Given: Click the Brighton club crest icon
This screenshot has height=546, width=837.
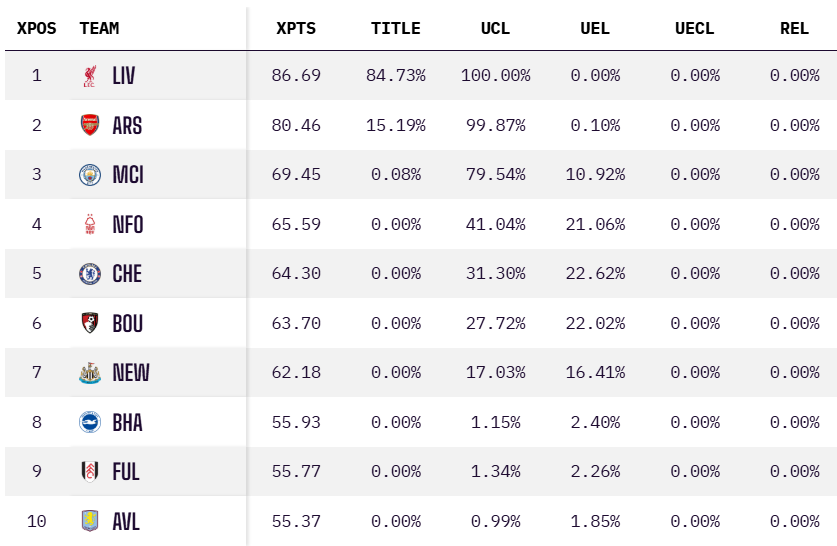Looking at the screenshot, I should (x=90, y=422).
